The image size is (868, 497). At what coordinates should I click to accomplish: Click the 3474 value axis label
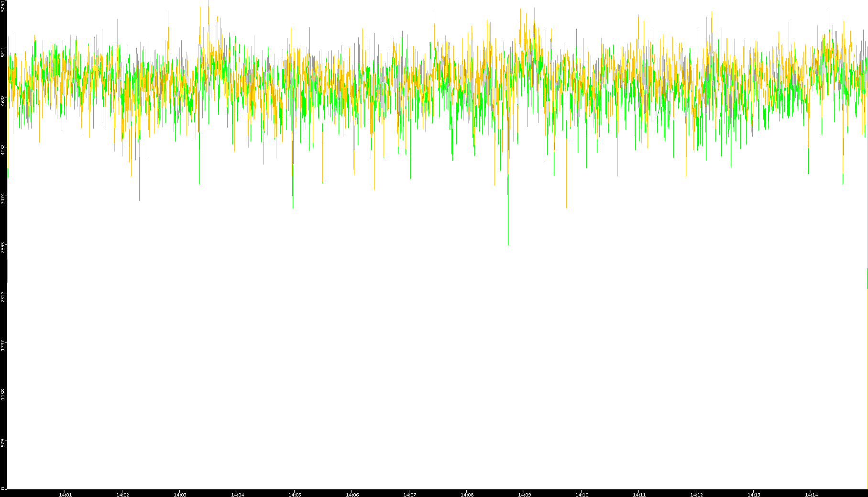(3, 199)
